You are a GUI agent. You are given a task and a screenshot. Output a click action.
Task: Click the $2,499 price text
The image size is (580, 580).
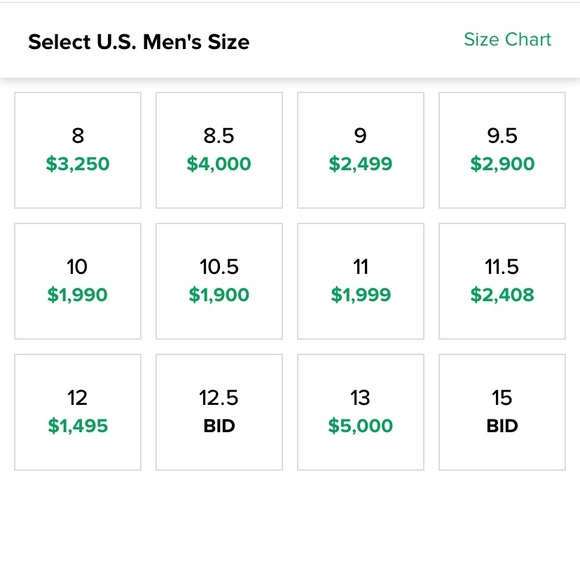point(360,164)
